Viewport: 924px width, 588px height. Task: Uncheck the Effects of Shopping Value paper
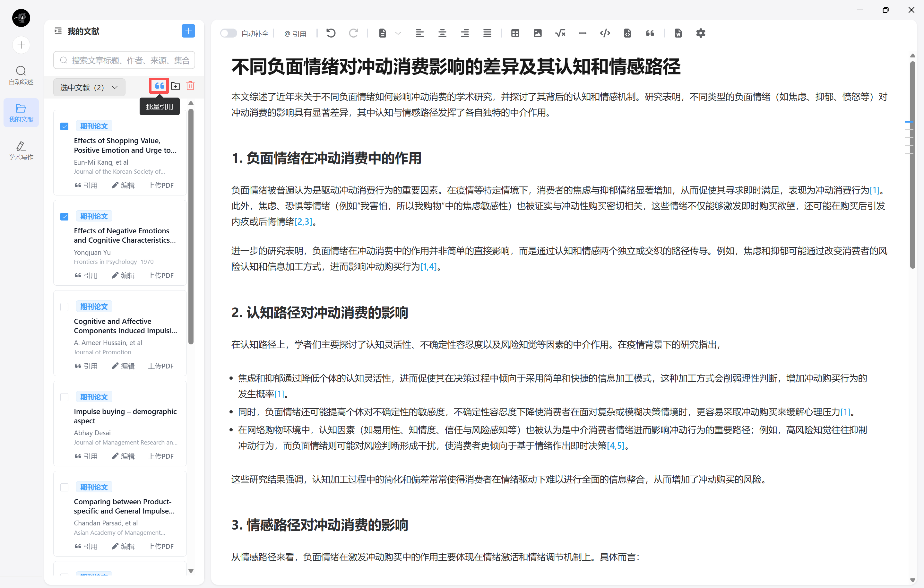tap(65, 126)
